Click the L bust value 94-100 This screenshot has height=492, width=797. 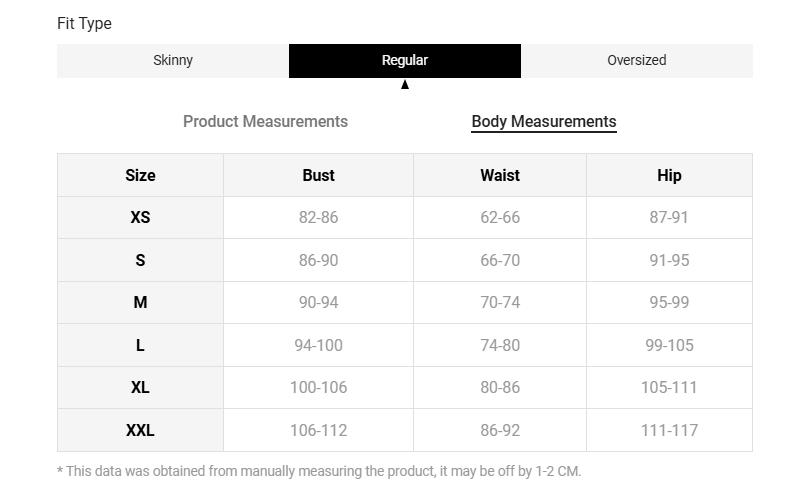click(318, 345)
